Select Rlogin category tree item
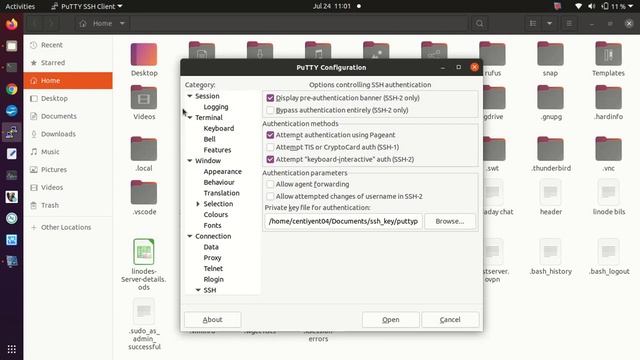Screen dimensions: 640x360 [x=213, y=280]
